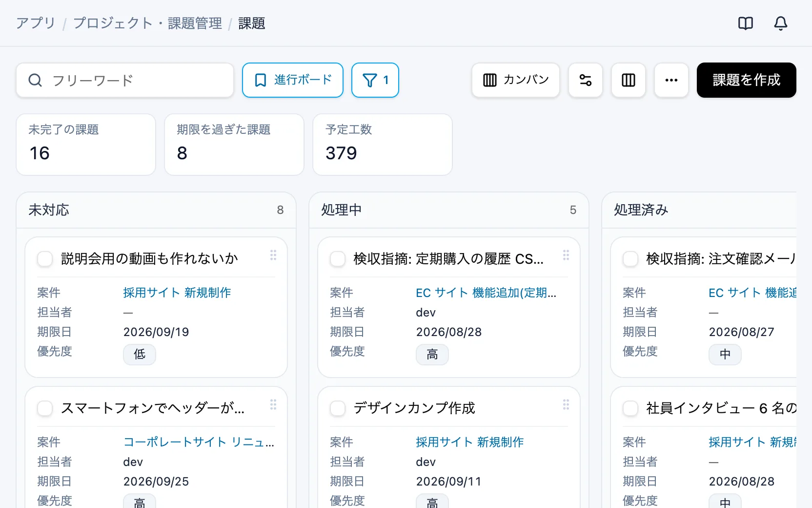This screenshot has width=812, height=508.
Task: Open the 説明会用の動画も作れないか card title
Action: pos(149,259)
